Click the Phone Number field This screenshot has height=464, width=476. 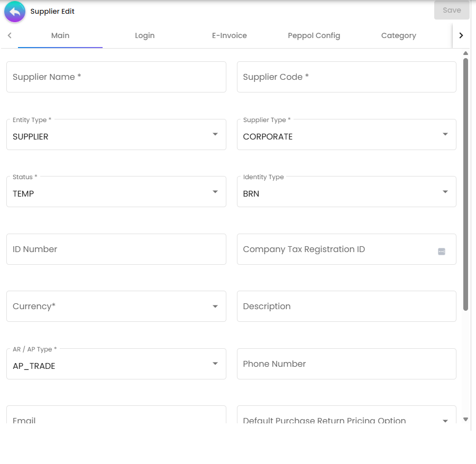coord(346,364)
